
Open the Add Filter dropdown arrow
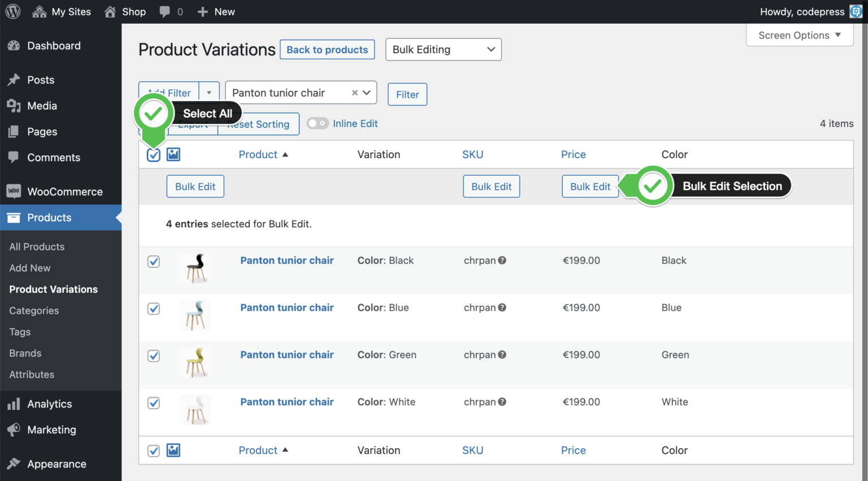click(x=209, y=92)
